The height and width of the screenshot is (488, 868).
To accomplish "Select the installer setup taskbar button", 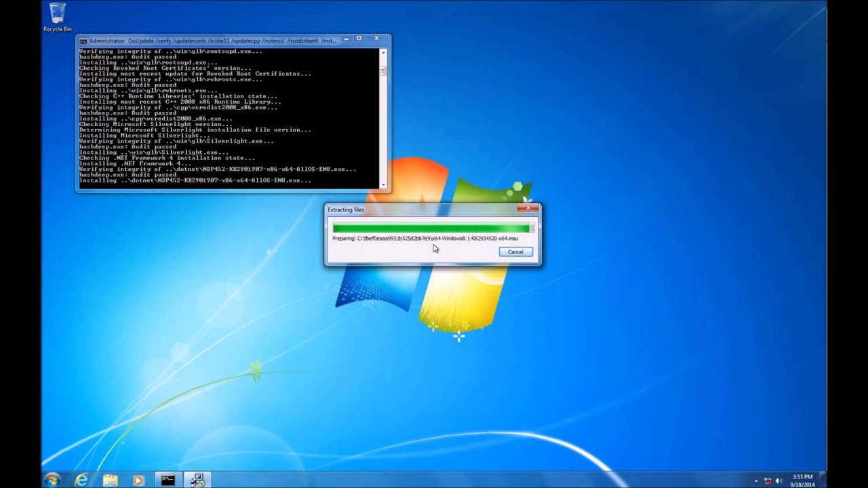I will 197,480.
